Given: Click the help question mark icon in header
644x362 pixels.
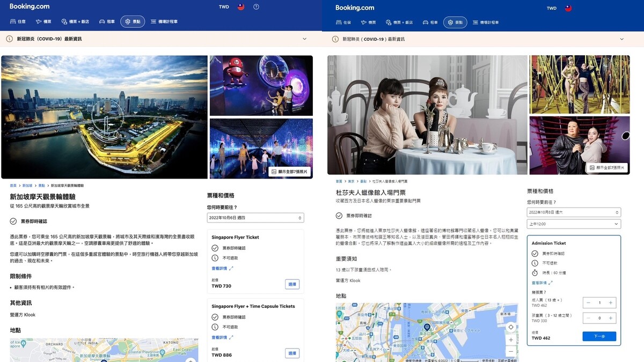Looking at the screenshot, I should coord(256,7).
